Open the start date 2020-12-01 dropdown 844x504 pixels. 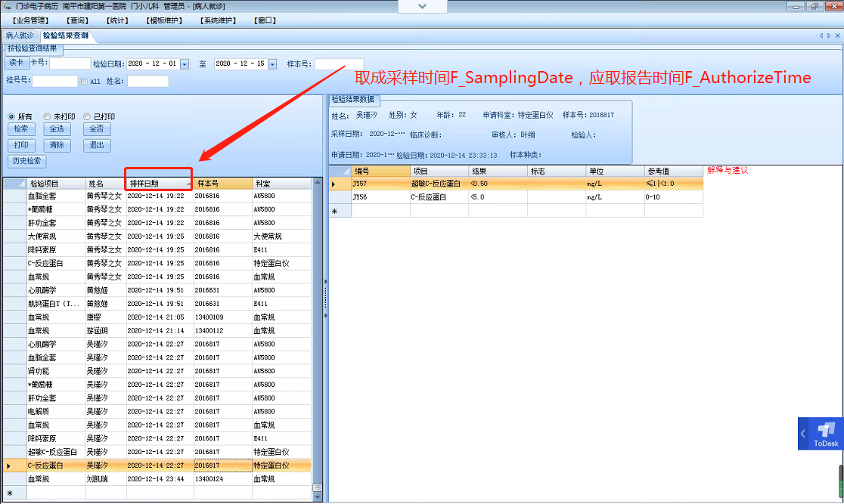184,64
